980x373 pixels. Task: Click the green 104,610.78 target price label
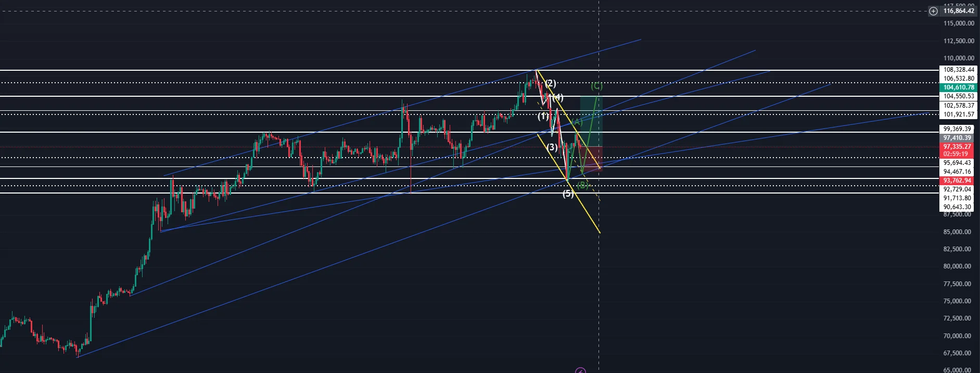pyautogui.click(x=959, y=87)
